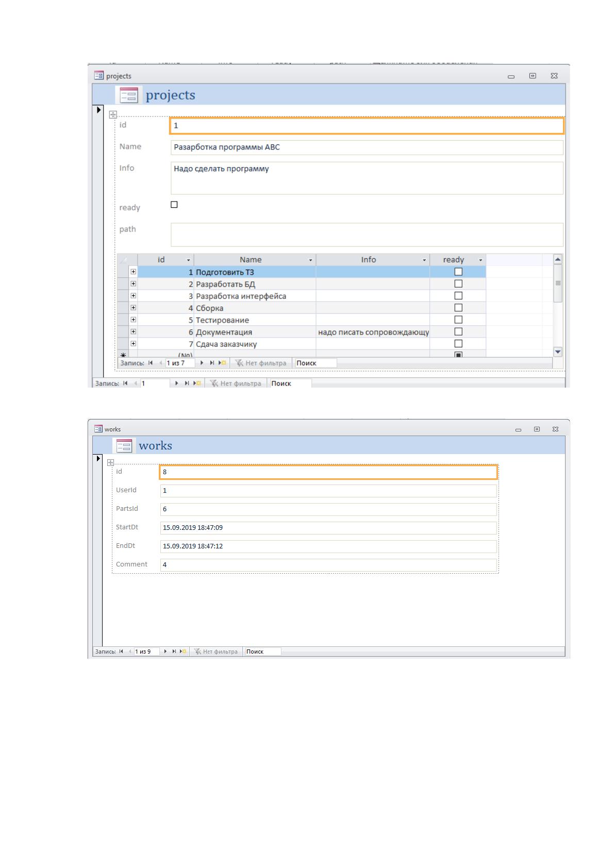
Task: Toggle the project ready checkbox
Action: (x=174, y=205)
